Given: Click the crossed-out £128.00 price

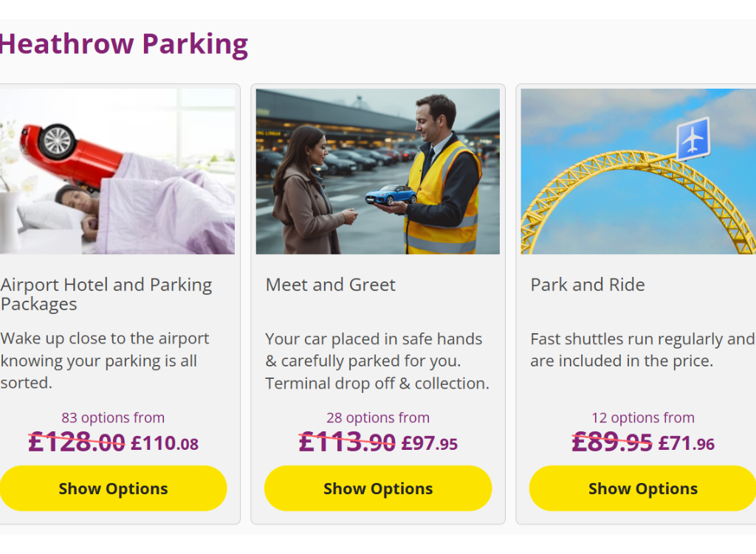Looking at the screenshot, I should pyautogui.click(x=77, y=442).
